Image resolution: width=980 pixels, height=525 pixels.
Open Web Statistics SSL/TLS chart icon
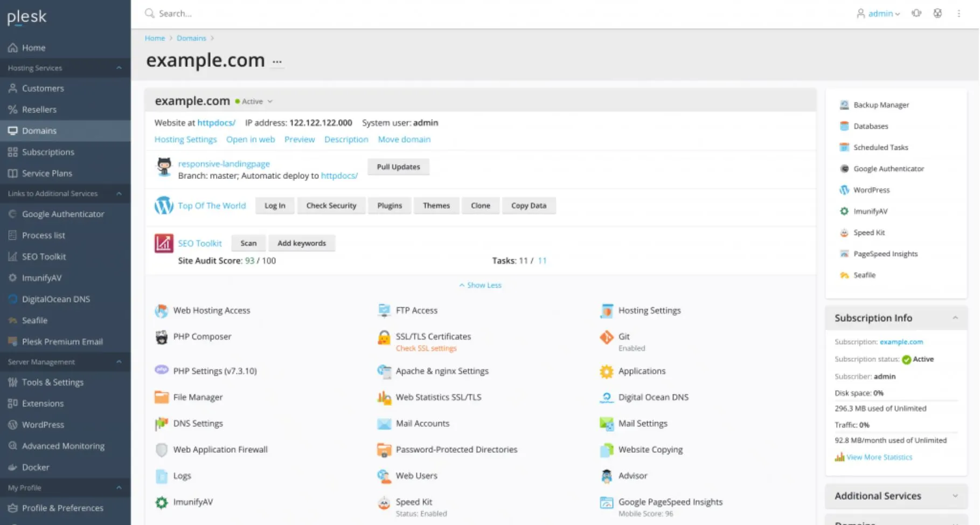click(x=384, y=398)
